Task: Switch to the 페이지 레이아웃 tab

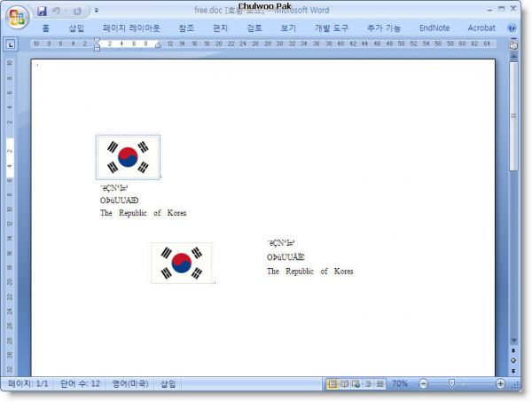Action: coord(131,28)
